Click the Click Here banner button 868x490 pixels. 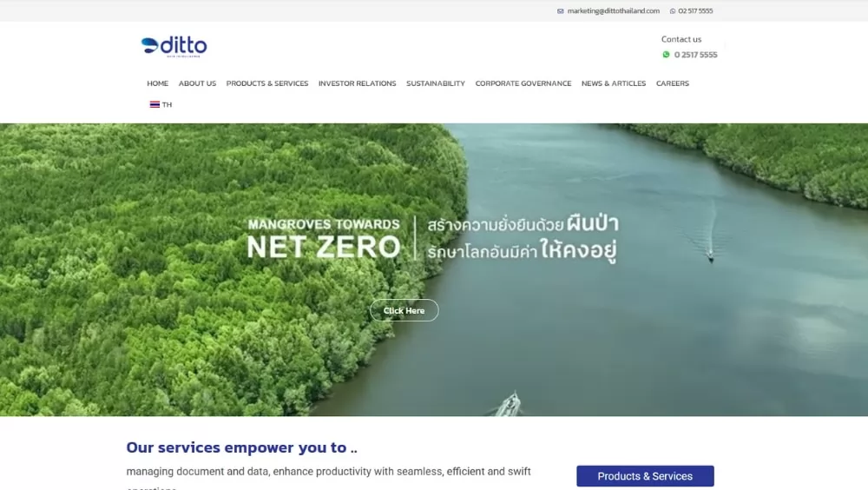(x=404, y=310)
